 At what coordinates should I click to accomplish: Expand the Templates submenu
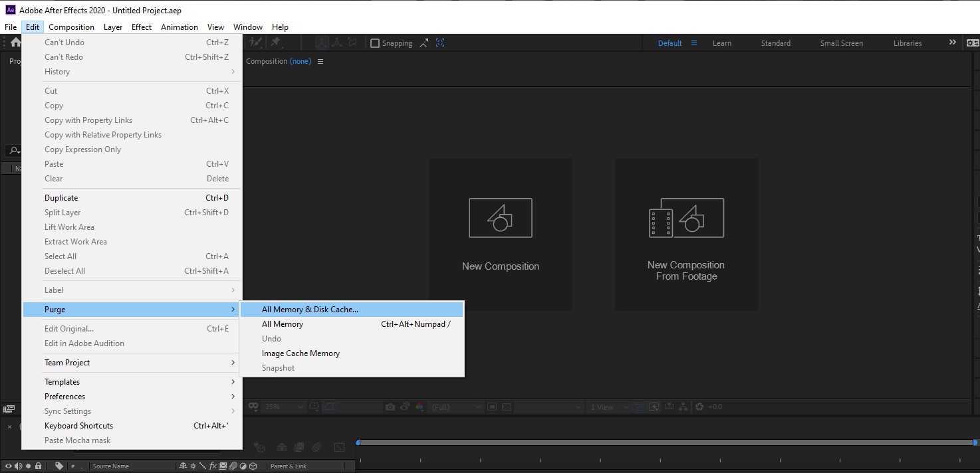point(133,382)
